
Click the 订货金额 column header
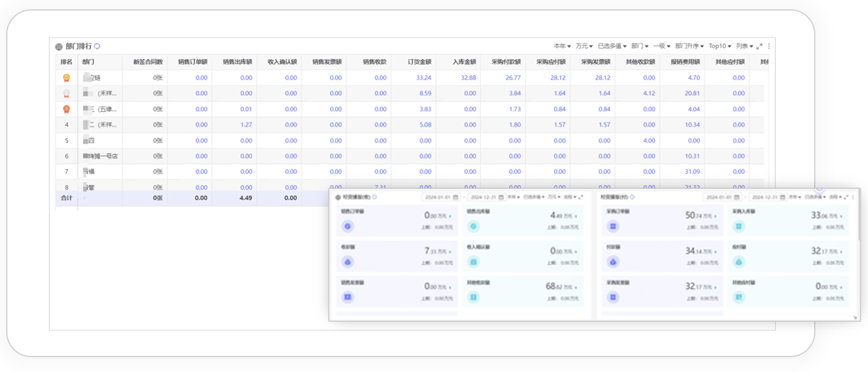pos(419,62)
